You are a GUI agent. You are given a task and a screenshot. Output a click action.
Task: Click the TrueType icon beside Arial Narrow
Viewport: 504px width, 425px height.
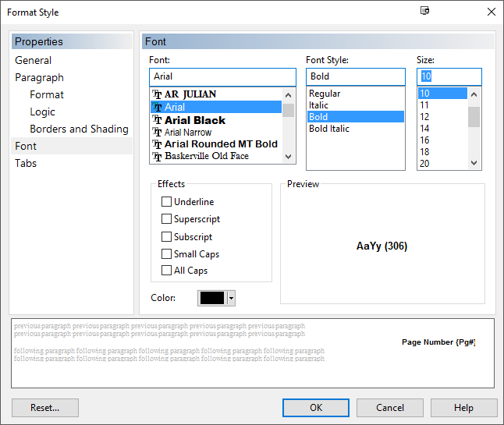[158, 133]
